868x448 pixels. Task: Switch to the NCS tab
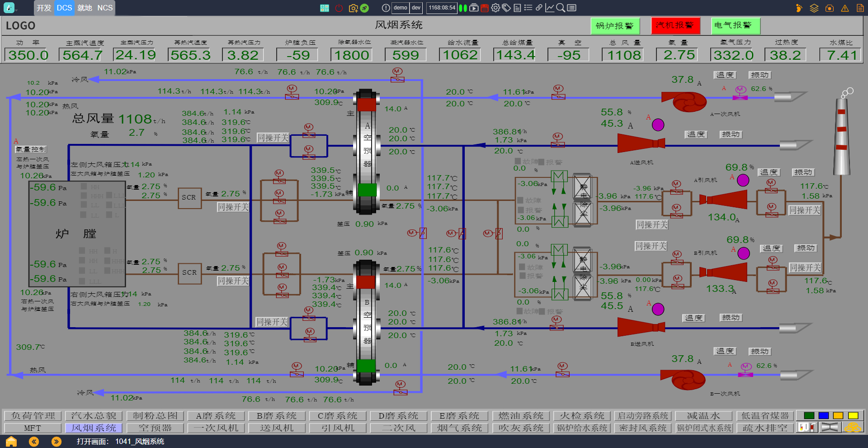(105, 8)
